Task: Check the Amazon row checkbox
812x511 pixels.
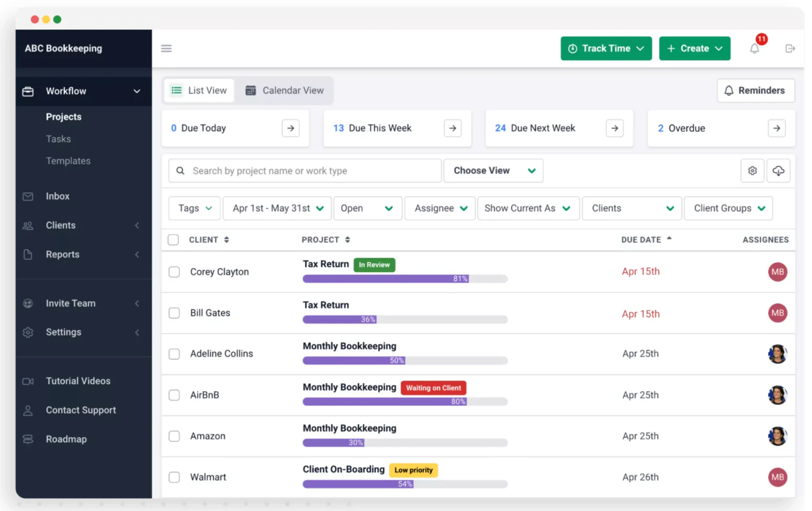Action: [x=174, y=436]
